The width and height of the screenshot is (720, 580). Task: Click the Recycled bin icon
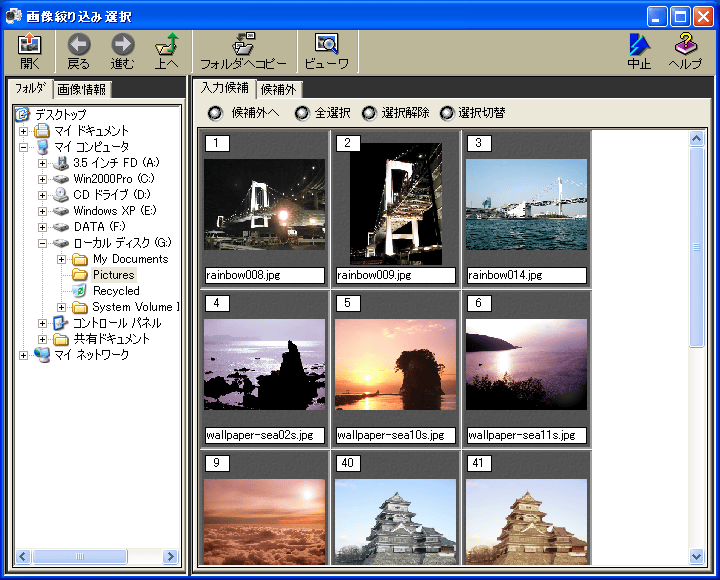coord(79,291)
